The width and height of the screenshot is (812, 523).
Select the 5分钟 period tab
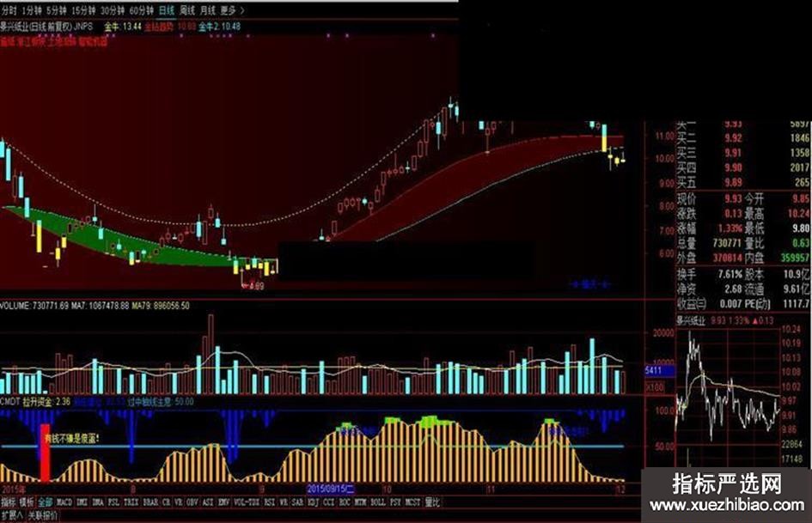click(x=56, y=10)
